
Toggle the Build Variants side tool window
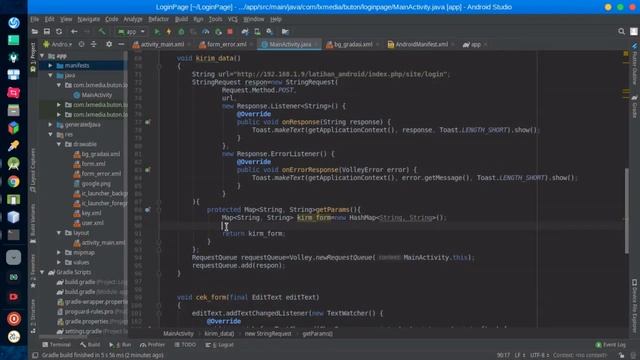click(x=33, y=224)
